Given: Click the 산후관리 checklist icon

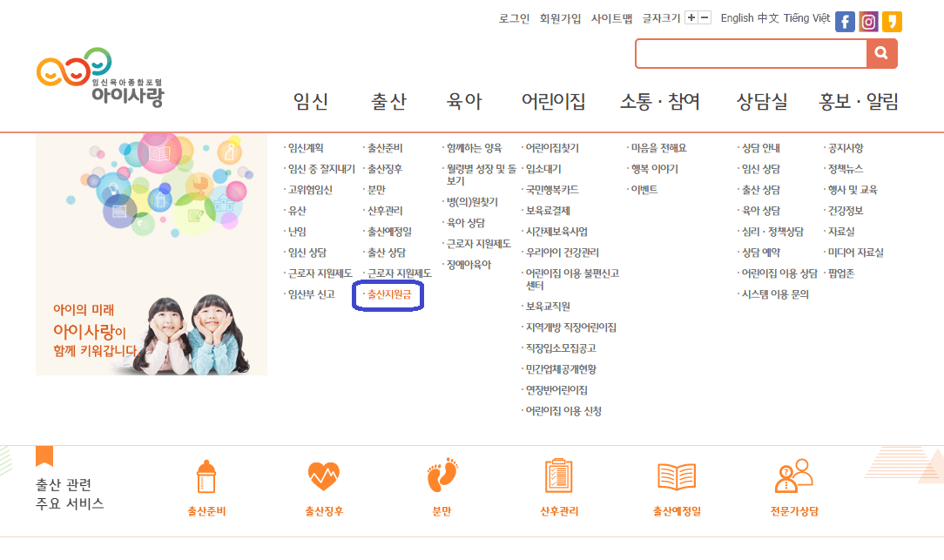Looking at the screenshot, I should coord(560,476).
